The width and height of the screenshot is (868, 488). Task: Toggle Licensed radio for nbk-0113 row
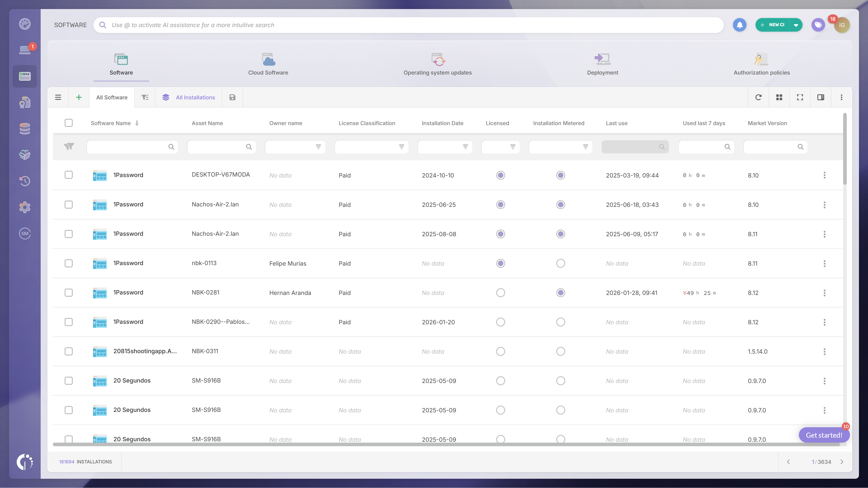(501, 263)
